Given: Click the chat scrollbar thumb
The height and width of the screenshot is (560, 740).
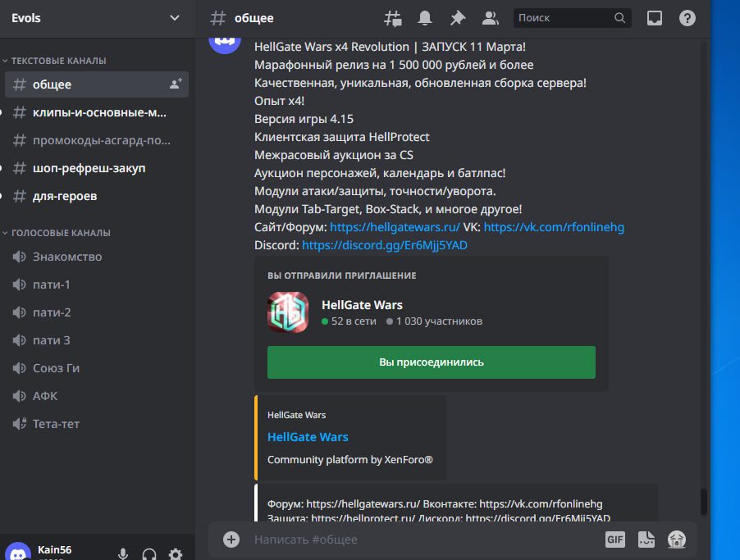Looking at the screenshot, I should 703,502.
